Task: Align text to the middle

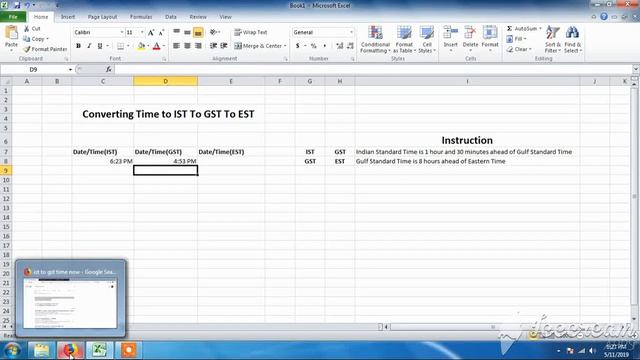Action: tap(187, 32)
